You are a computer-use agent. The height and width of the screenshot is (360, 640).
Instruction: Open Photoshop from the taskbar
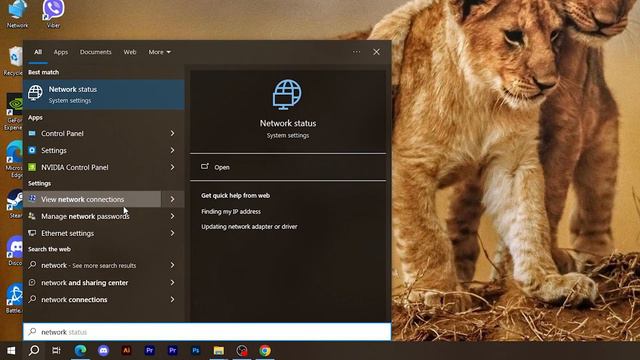pyautogui.click(x=196, y=351)
